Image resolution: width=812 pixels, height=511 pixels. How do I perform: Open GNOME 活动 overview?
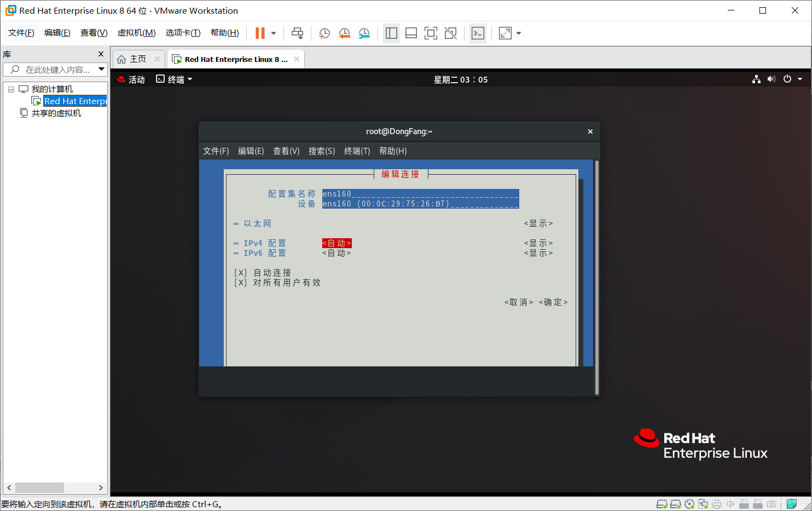131,79
